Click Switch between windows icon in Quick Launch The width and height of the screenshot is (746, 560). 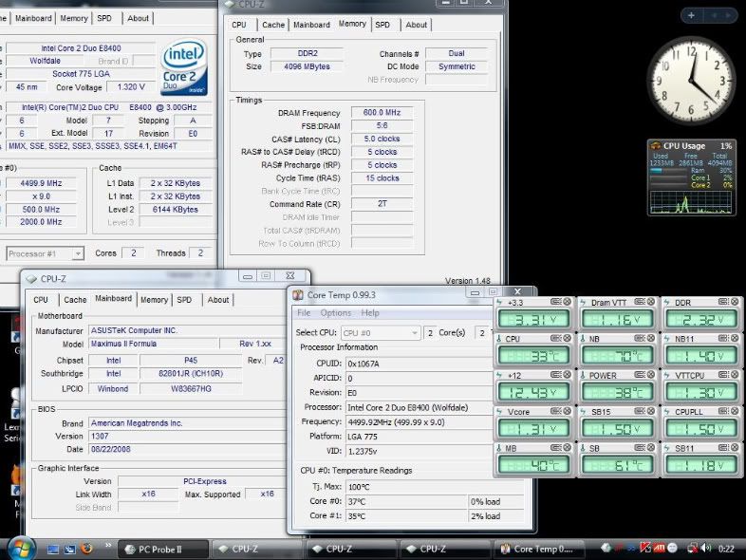tap(70, 550)
